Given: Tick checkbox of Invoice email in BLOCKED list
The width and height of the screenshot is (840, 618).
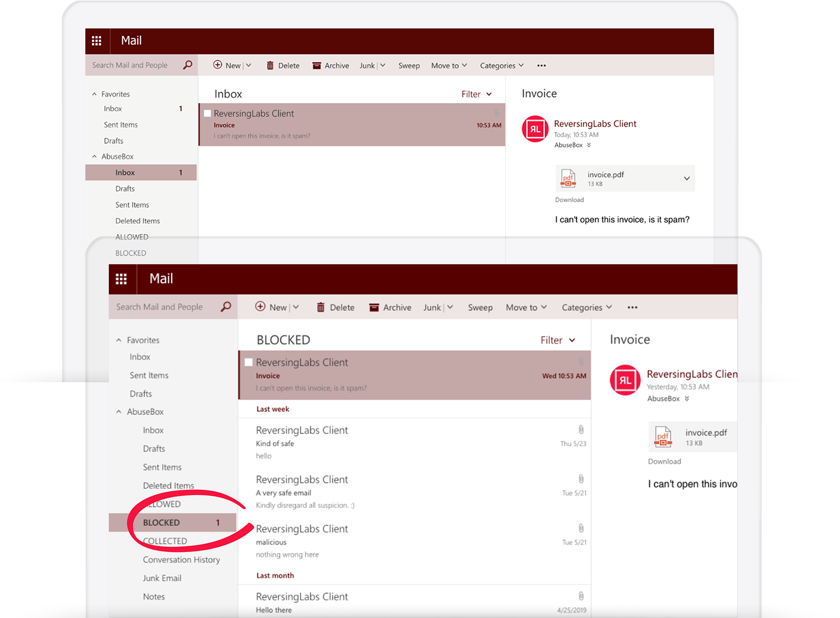Looking at the screenshot, I should pyautogui.click(x=248, y=362).
